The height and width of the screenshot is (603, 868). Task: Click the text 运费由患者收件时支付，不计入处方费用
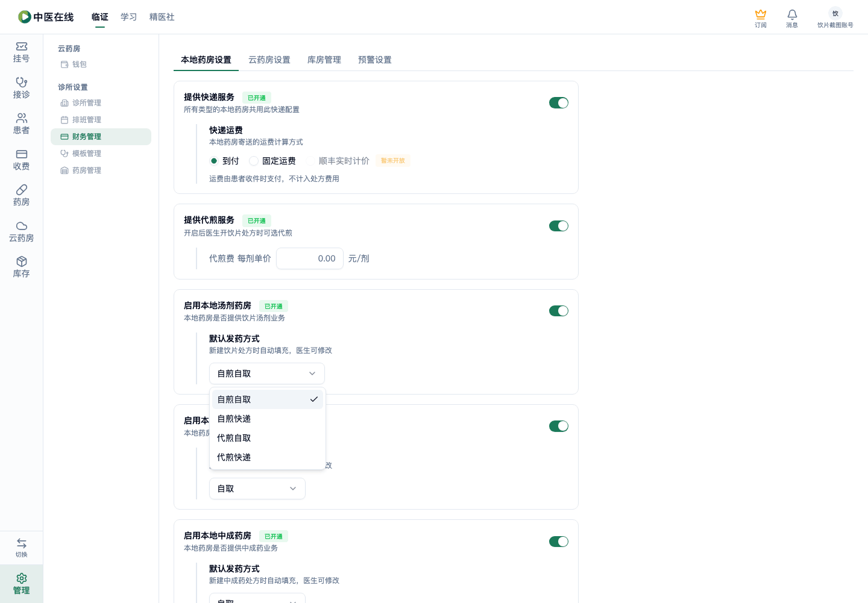tap(274, 179)
